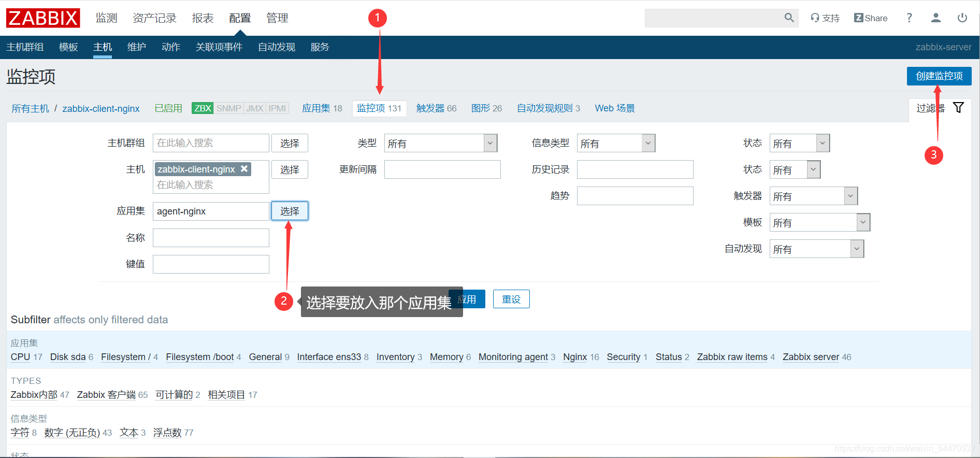980x458 pixels.
Task: Focus the 名称 input field
Action: click(211, 238)
